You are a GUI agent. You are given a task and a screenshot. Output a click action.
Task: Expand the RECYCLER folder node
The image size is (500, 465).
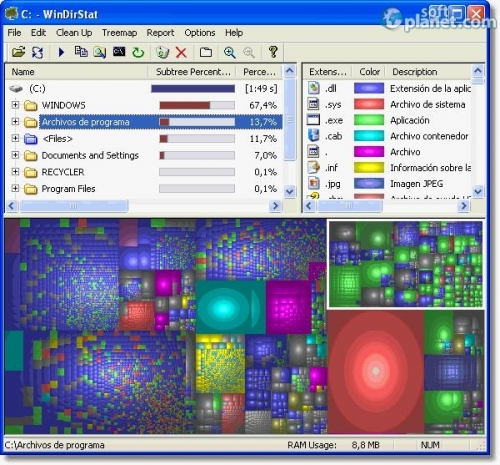pyautogui.click(x=15, y=172)
